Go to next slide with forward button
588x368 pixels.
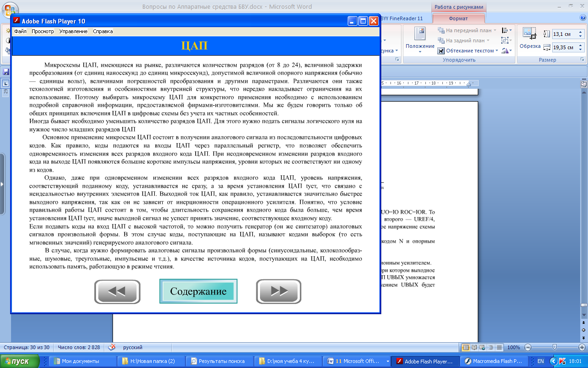tap(278, 292)
